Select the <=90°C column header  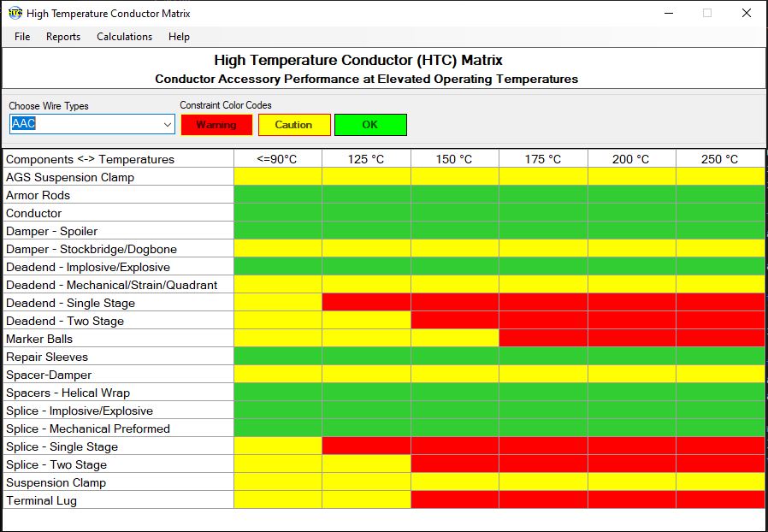point(278,159)
